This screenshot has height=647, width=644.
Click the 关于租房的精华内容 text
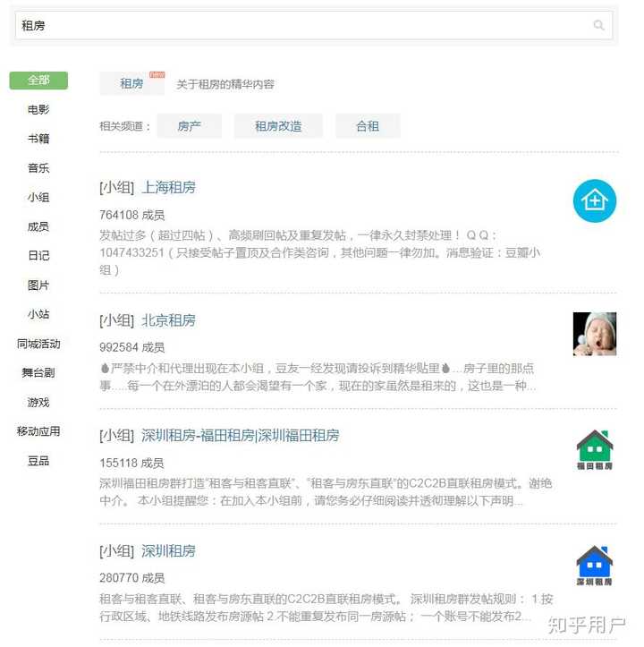225,85
